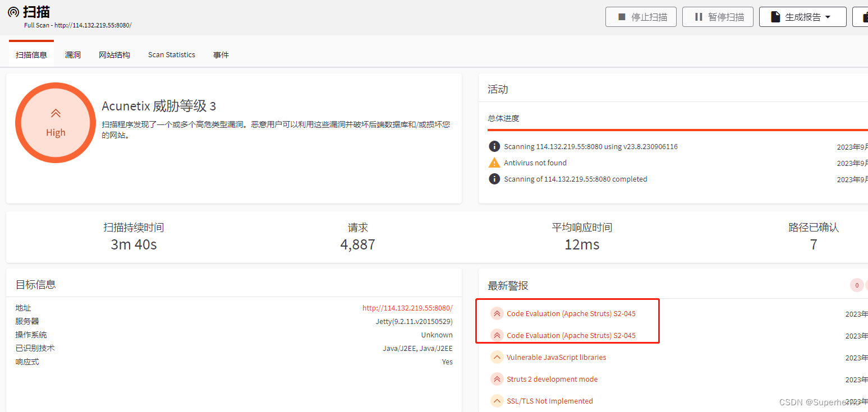Switch to the Scan Statistics tab
Viewport: 868px width, 412px height.
[171, 54]
